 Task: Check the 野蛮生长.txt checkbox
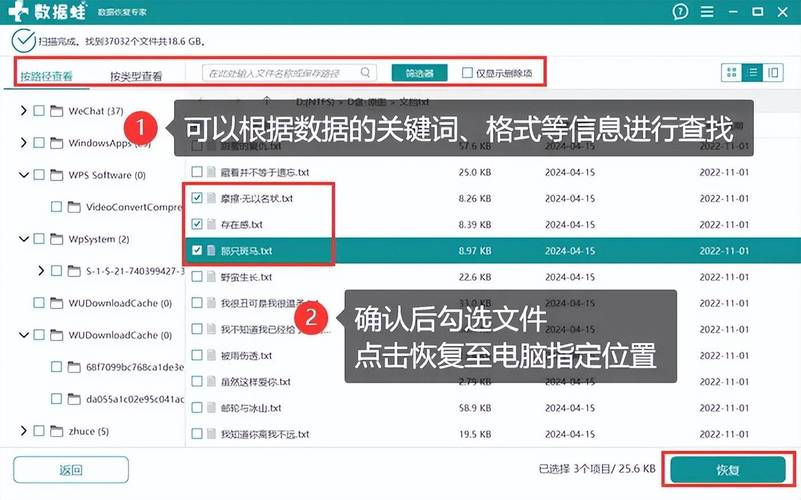pyautogui.click(x=197, y=277)
